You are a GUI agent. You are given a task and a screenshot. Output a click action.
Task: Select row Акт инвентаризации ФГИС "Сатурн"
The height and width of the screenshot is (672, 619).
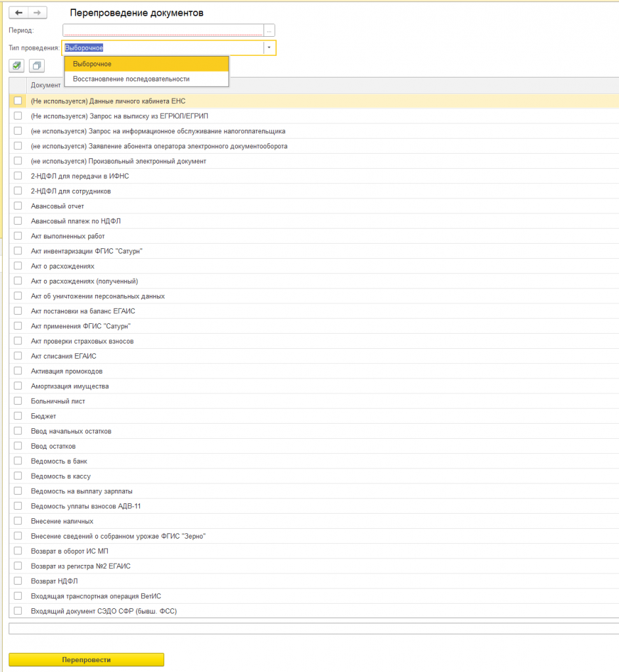pos(314,251)
